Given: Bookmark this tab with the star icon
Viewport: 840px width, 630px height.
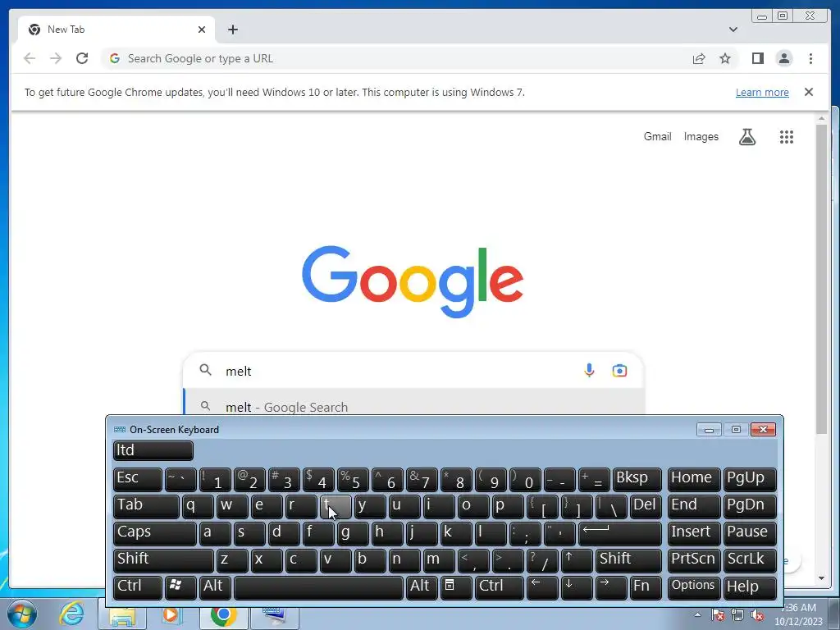Looking at the screenshot, I should pos(725,58).
